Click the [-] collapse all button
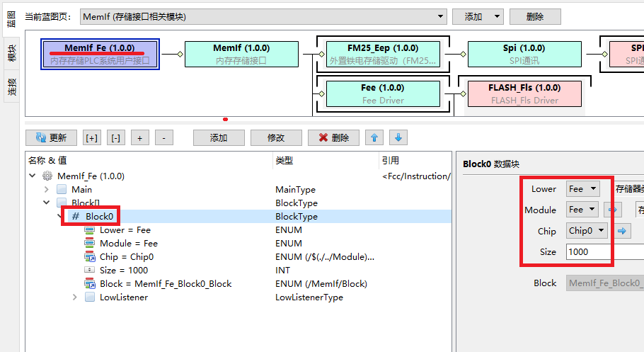644x352 pixels. (x=115, y=138)
